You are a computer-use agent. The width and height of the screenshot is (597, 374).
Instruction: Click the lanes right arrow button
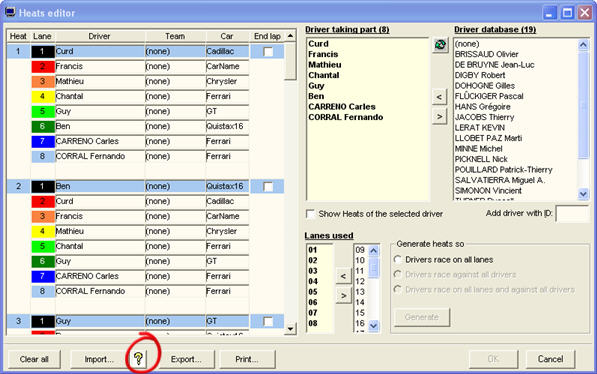pyautogui.click(x=343, y=296)
